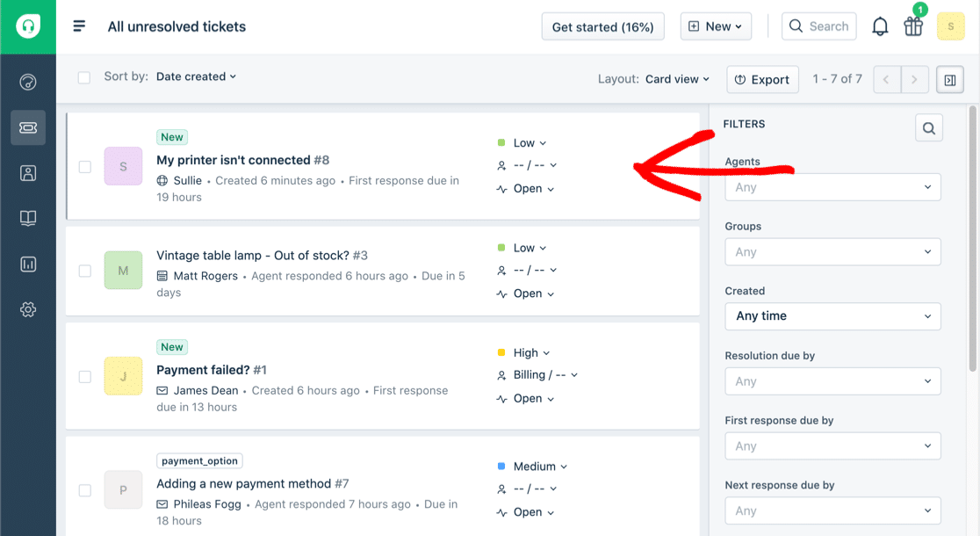Go to next page arrow
The width and height of the screenshot is (980, 536).
914,79
